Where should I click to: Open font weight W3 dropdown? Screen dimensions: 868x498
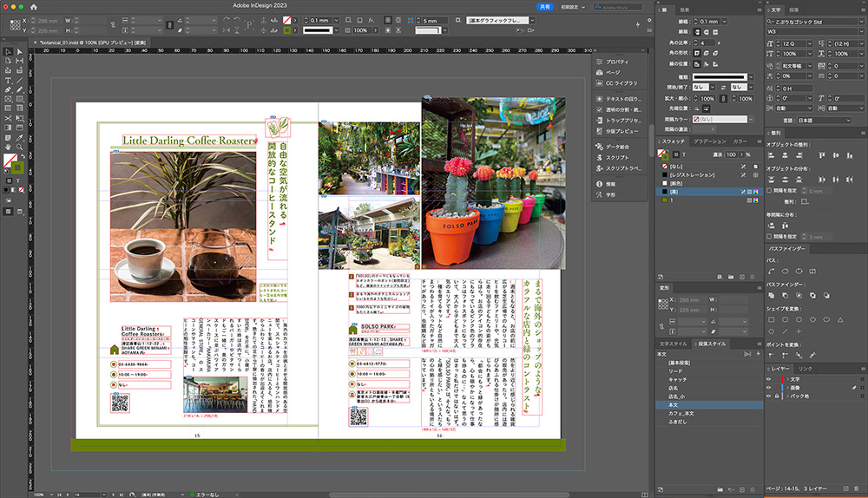point(861,31)
